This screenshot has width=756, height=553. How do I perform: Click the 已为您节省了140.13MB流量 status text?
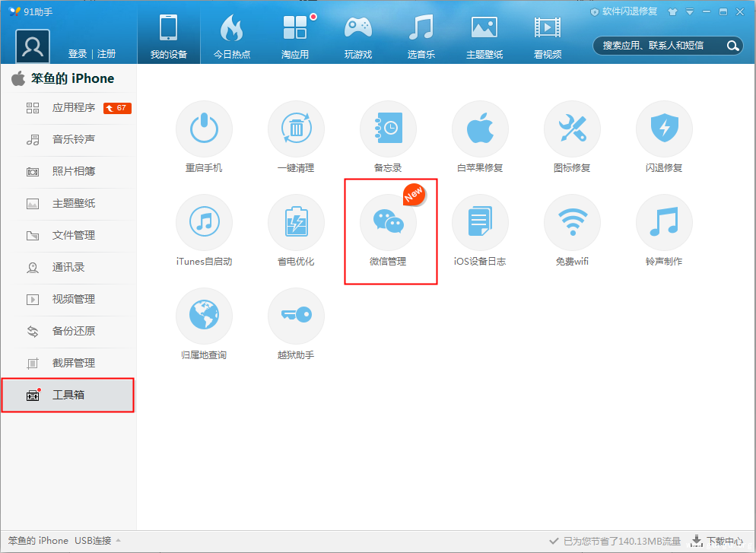click(622, 541)
